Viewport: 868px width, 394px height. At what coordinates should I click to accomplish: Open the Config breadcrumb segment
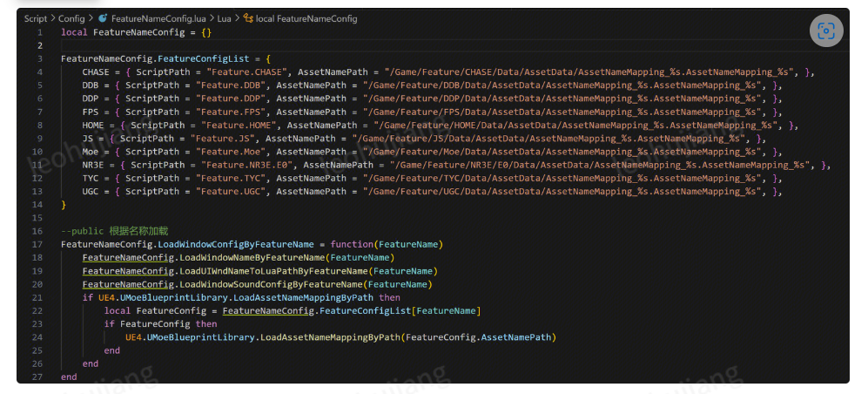pos(71,18)
